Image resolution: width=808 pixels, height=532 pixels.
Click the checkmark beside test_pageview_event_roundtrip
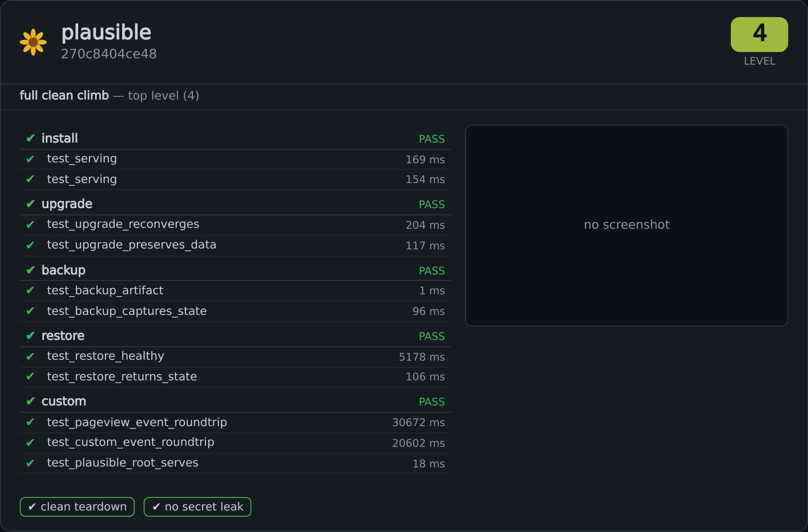click(x=31, y=422)
